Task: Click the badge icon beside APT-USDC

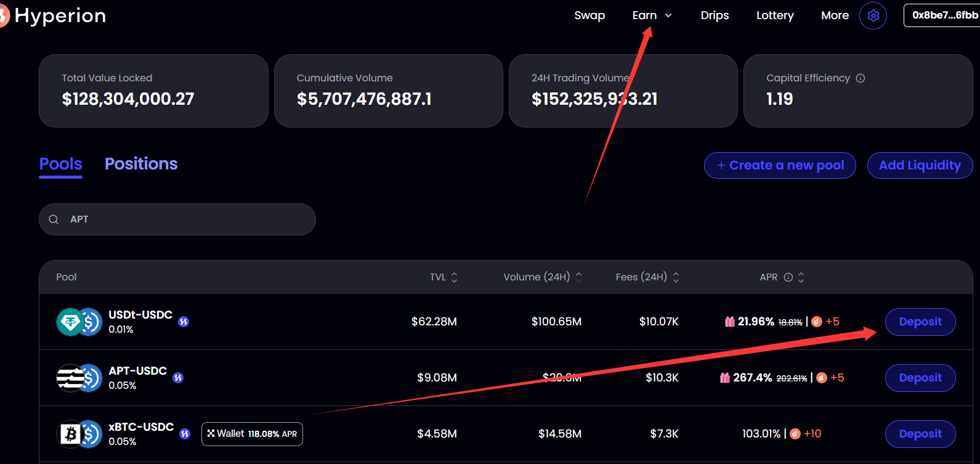Action: [178, 377]
